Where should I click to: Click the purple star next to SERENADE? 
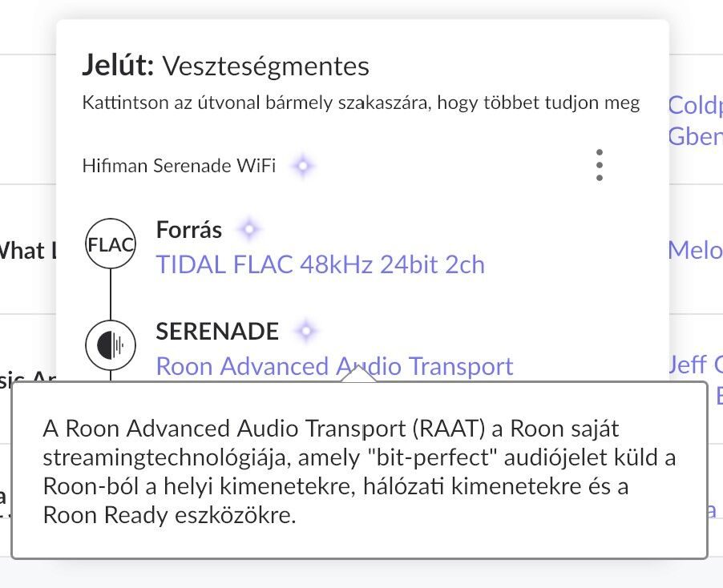coord(305,331)
